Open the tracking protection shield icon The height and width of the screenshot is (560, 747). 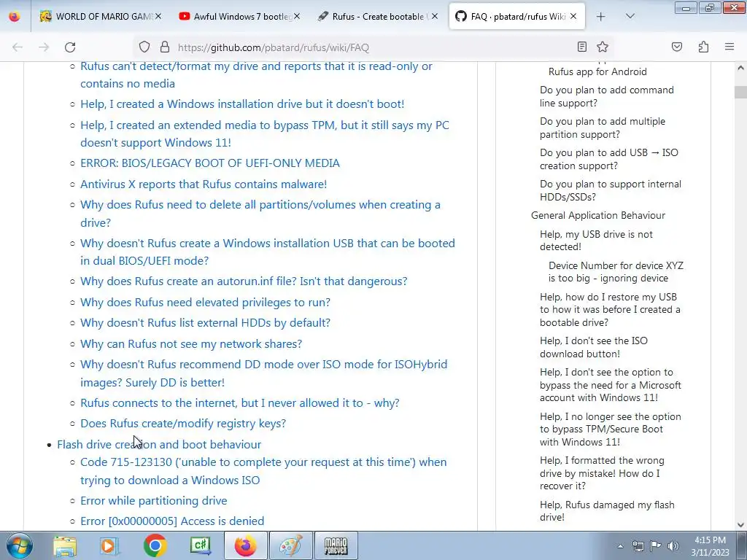click(x=144, y=47)
